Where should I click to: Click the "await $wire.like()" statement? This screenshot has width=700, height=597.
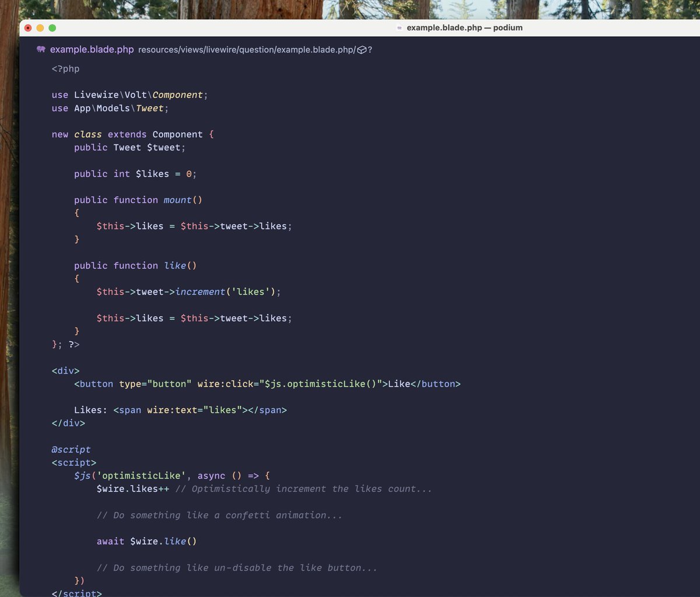pyautogui.click(x=147, y=542)
